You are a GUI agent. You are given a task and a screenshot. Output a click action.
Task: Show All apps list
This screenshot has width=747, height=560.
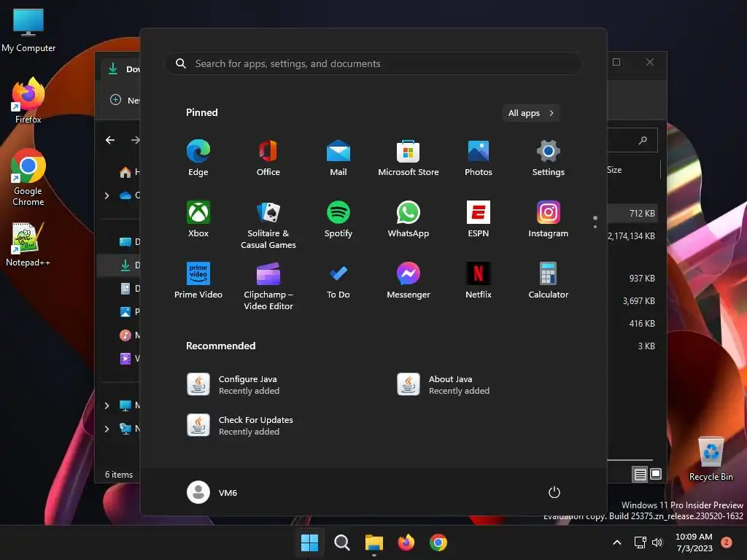[x=531, y=113]
